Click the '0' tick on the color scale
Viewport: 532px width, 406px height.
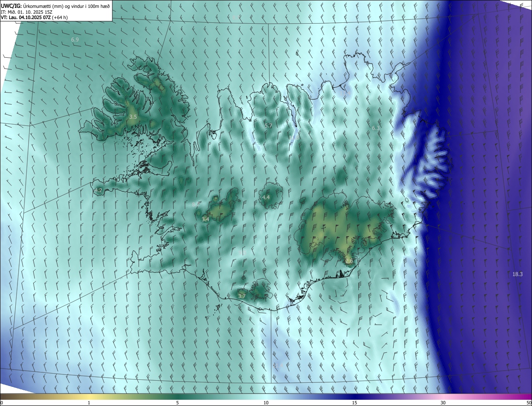click(2, 403)
